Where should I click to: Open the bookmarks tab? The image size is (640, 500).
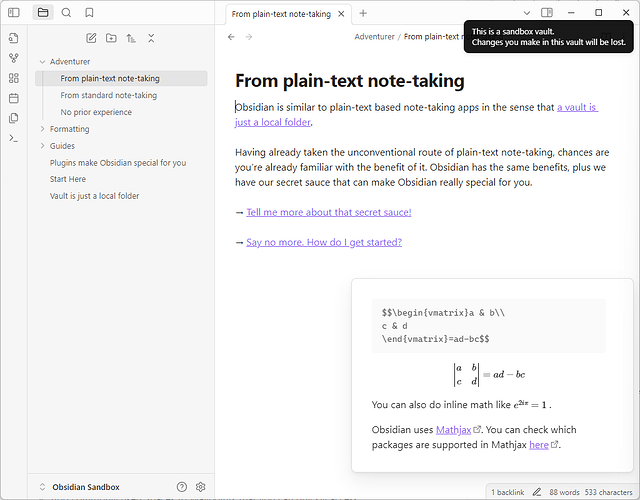tap(89, 13)
